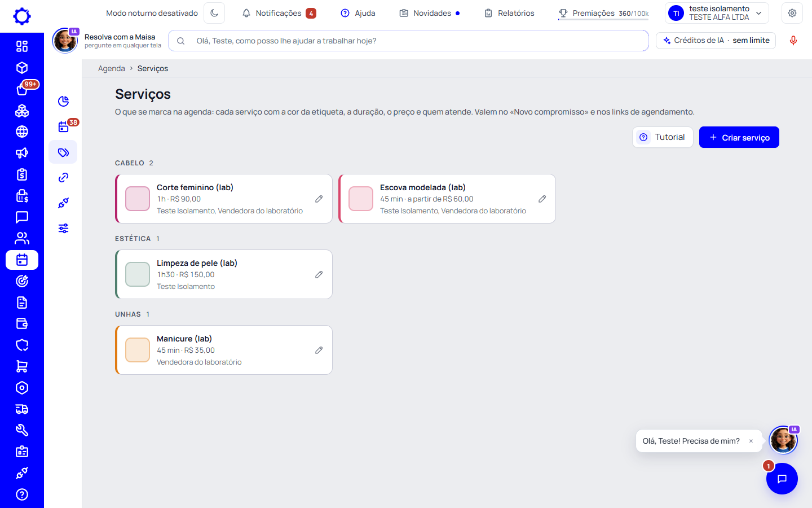Open the Tutorial button

[x=663, y=137]
